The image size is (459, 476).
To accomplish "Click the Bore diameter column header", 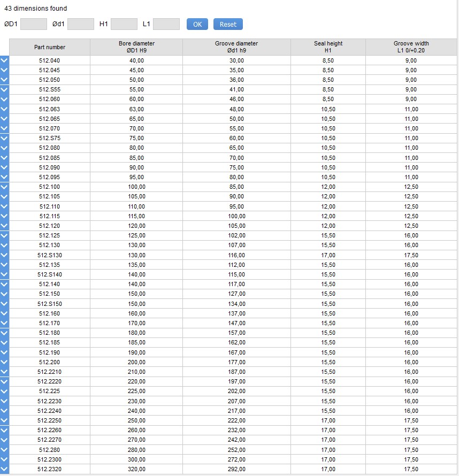I will 136,47.
